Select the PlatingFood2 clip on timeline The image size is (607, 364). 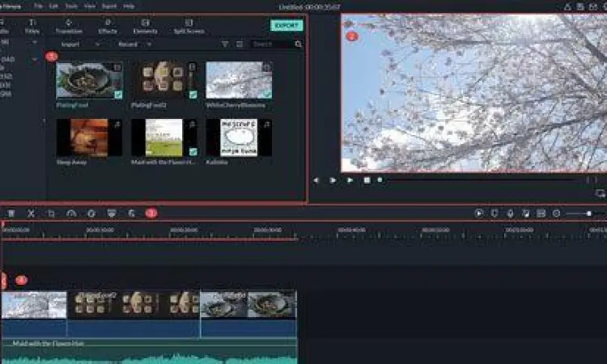click(134, 315)
